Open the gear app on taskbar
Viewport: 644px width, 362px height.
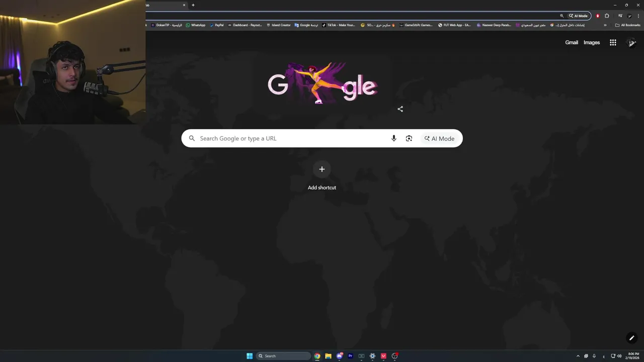click(372, 356)
